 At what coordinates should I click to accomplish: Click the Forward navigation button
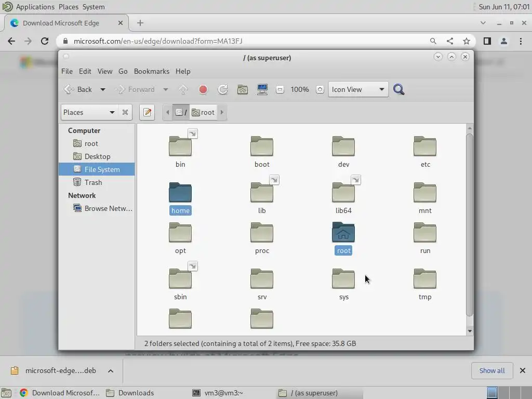click(x=136, y=89)
